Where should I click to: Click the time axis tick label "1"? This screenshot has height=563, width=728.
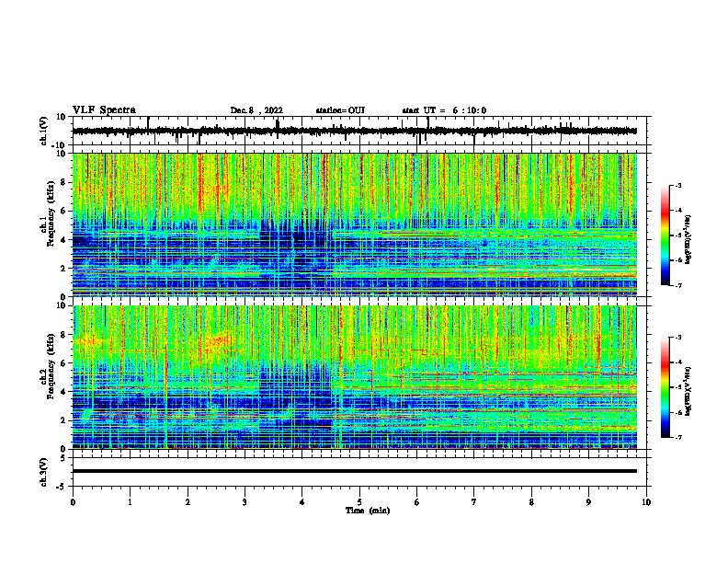130,502
